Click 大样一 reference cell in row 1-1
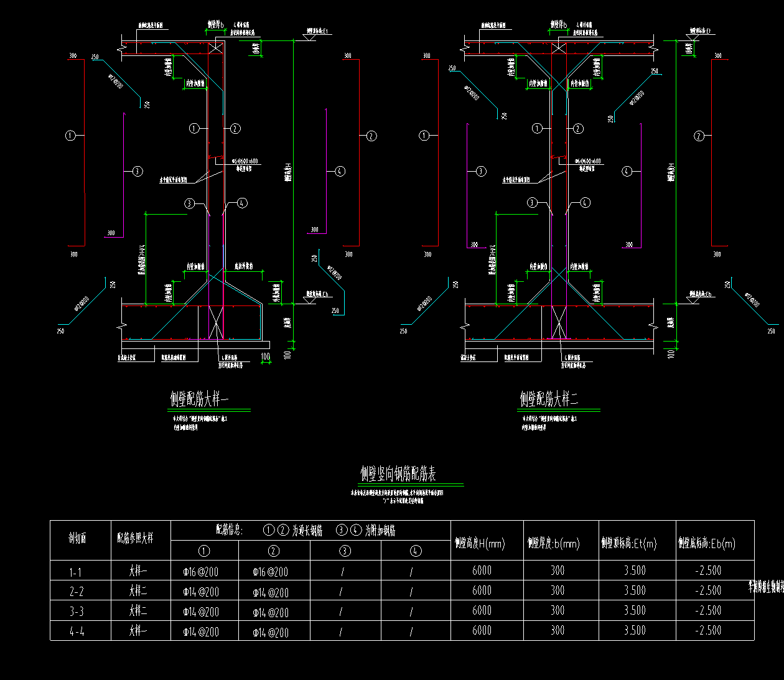This screenshot has width=784, height=680. [x=138, y=571]
